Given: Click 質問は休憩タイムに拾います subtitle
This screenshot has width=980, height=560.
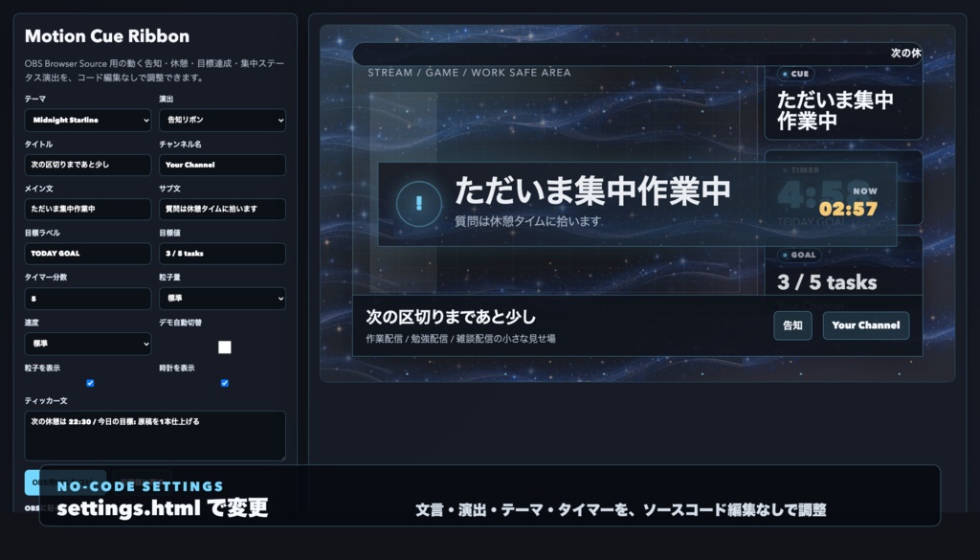Looking at the screenshot, I should (528, 221).
